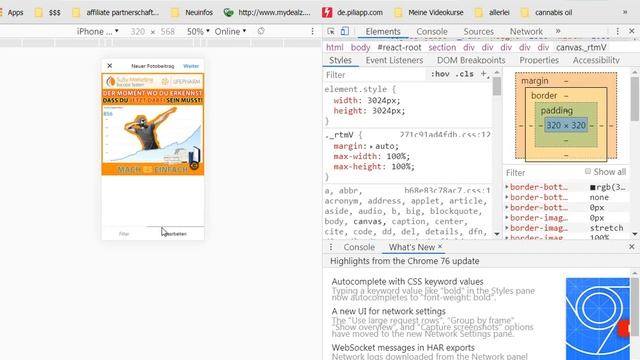Close the Neuer Fotobeitrag screen X
This screenshot has width=640, height=360.
109,65
